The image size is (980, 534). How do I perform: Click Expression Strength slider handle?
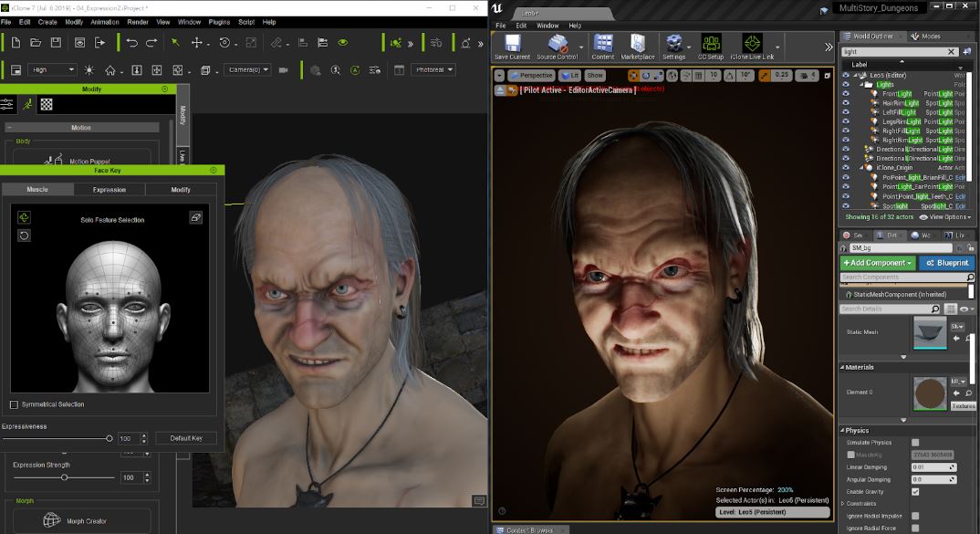coord(65,477)
